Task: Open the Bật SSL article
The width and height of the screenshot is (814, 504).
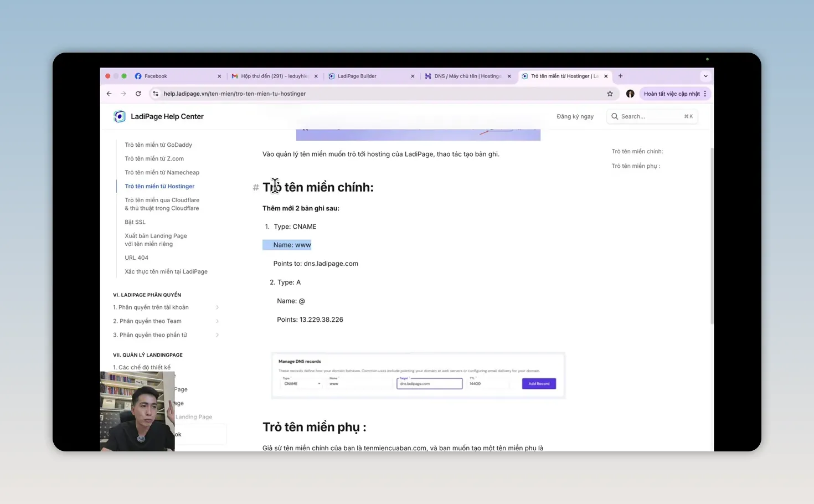Action: coord(135,222)
